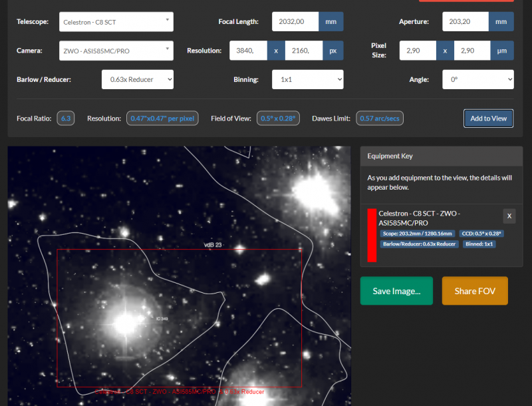Click the Focal Length input field
532x406 pixels.
click(x=295, y=21)
